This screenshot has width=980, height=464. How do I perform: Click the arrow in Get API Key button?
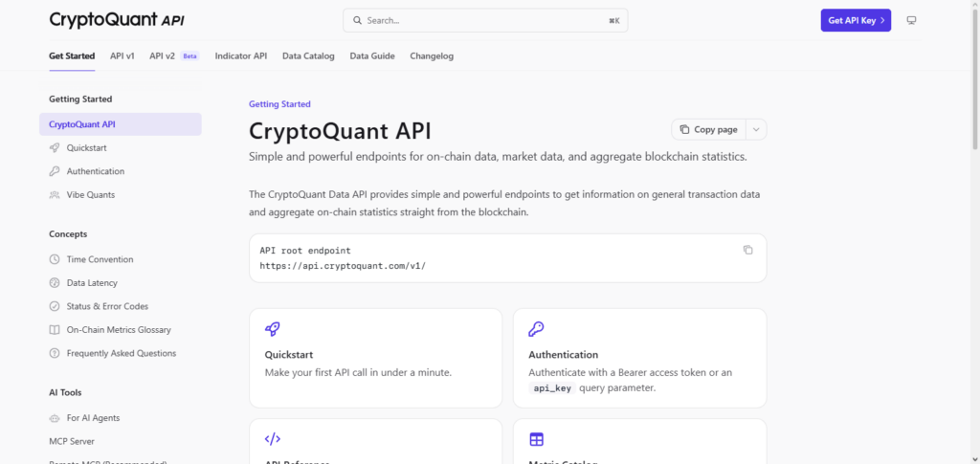[x=881, y=21]
